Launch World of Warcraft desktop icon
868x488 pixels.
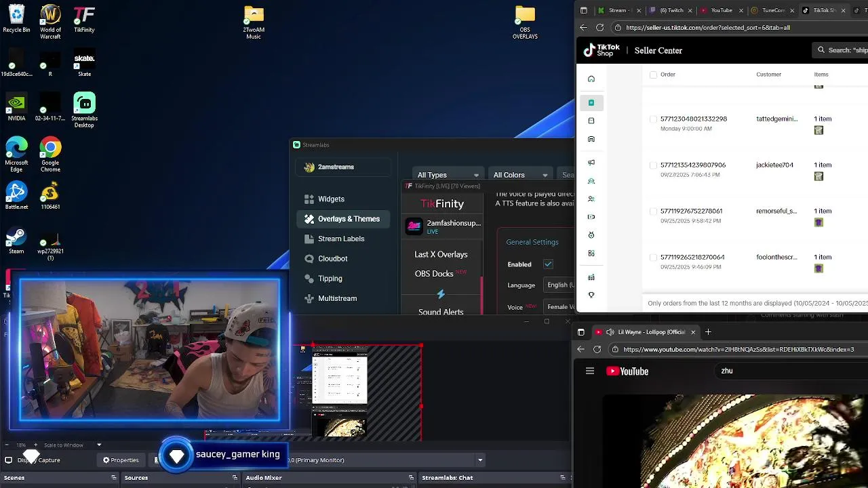(50, 22)
